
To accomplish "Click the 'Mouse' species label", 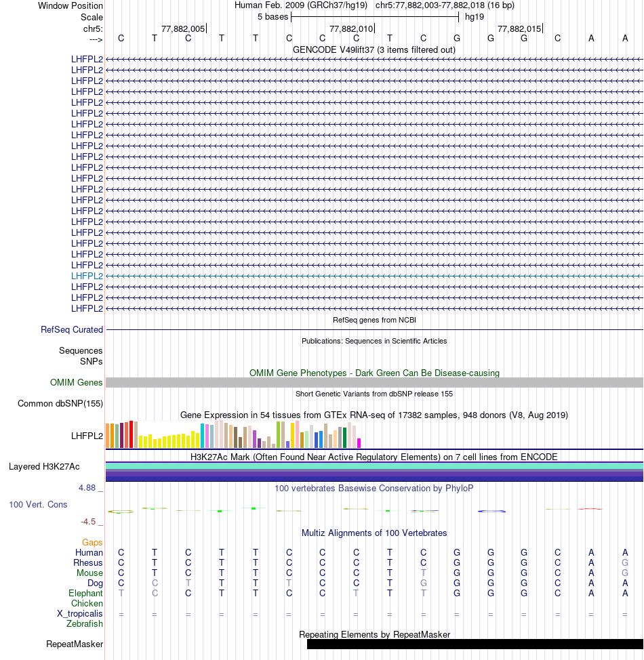I will coord(89,573).
